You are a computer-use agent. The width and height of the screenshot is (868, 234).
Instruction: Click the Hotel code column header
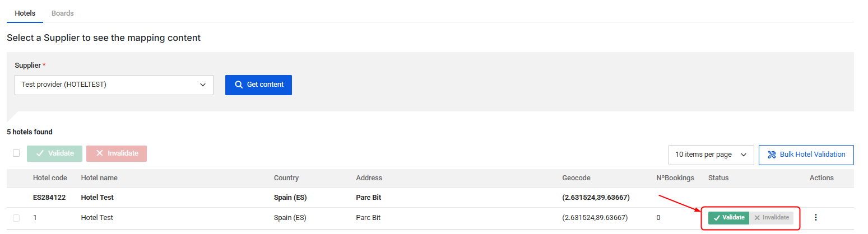pos(50,178)
